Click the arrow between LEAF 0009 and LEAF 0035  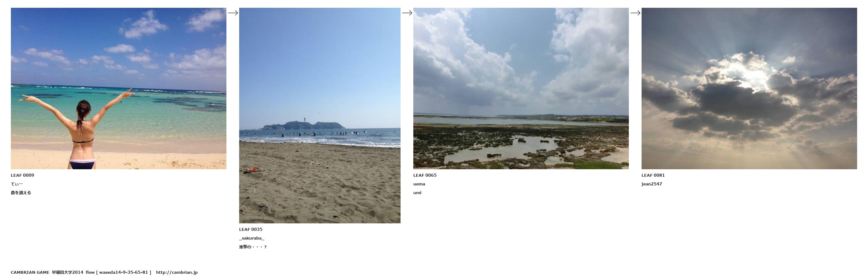tap(233, 13)
